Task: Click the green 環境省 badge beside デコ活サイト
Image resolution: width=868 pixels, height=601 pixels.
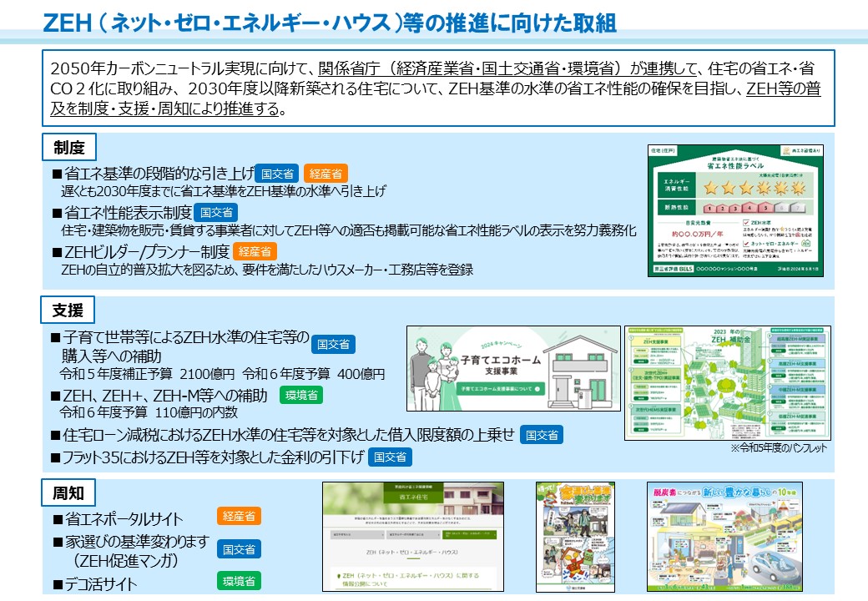Action: point(239,581)
